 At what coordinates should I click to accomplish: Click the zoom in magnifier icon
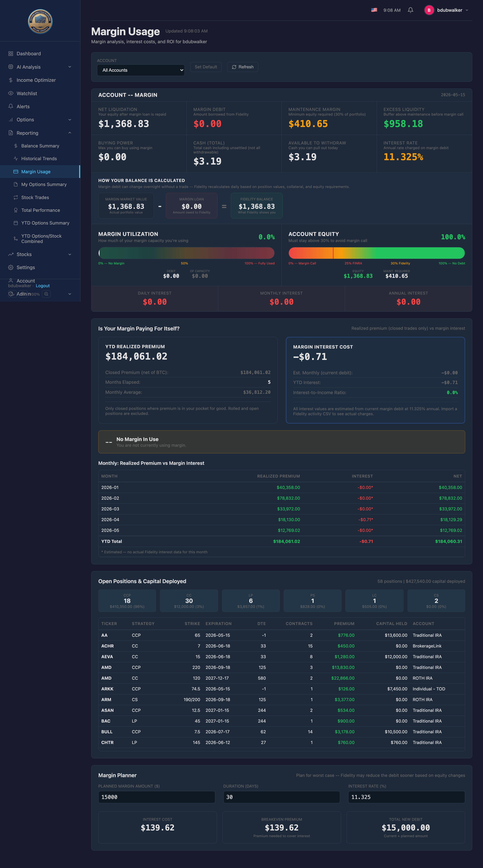point(47,294)
